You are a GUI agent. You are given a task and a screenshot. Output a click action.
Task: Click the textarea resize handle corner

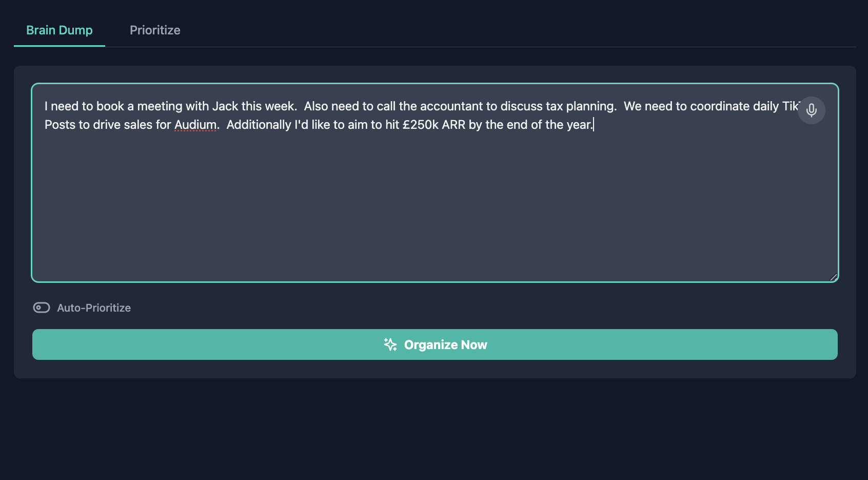[833, 277]
